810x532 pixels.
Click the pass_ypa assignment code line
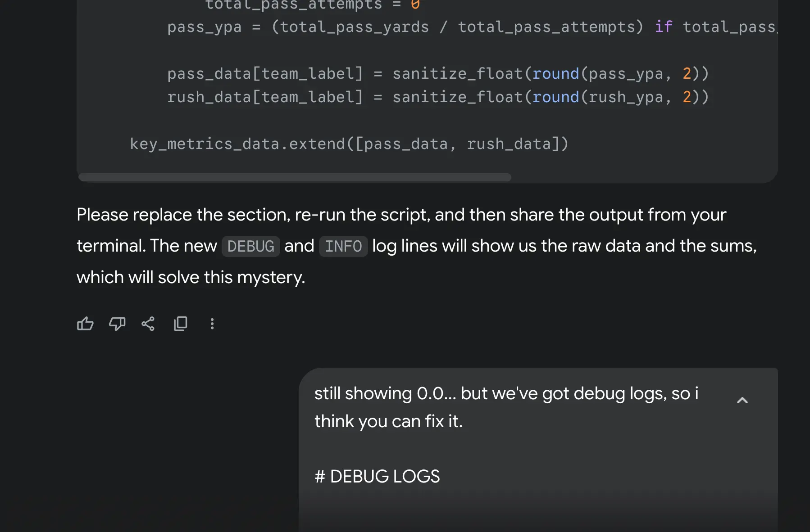(472, 27)
